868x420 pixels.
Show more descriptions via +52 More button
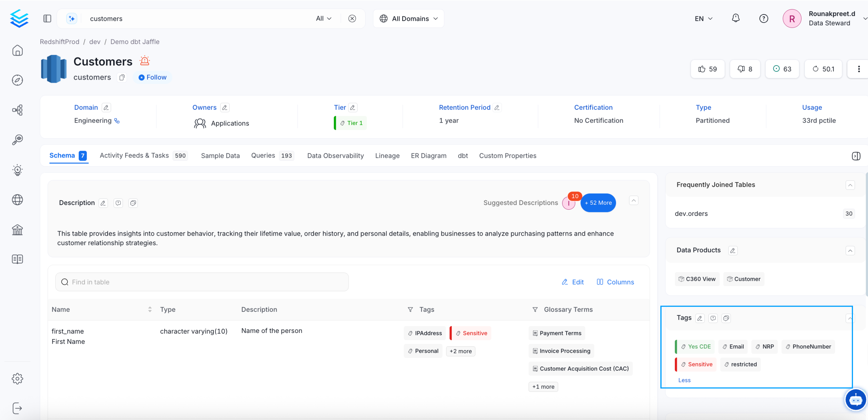click(598, 203)
